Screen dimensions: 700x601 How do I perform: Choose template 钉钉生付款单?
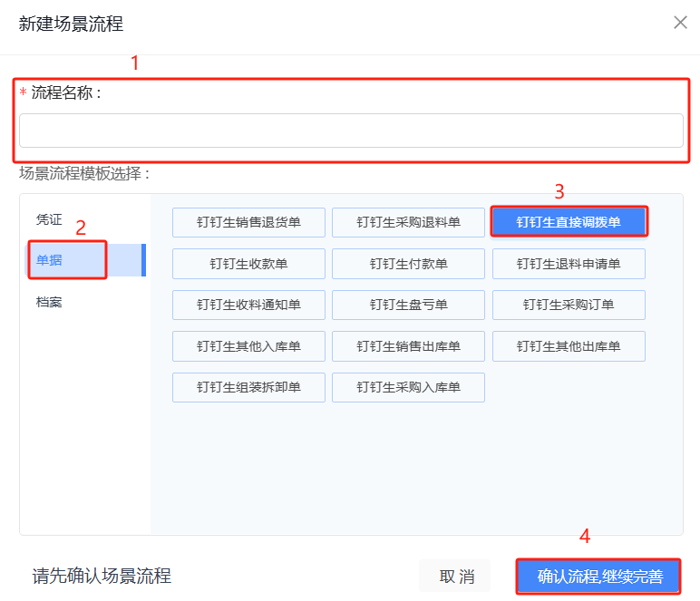pyautogui.click(x=408, y=264)
